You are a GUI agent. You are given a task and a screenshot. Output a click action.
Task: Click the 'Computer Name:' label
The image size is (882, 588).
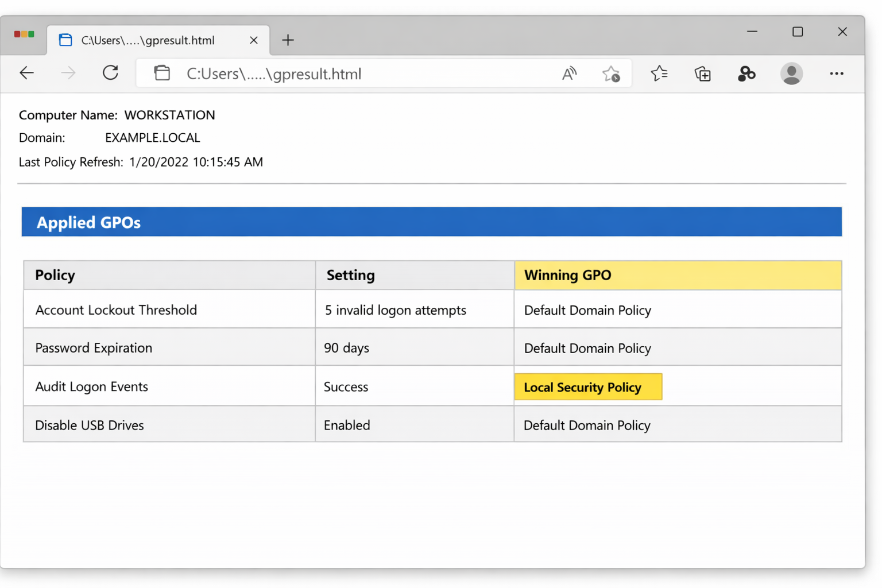point(68,115)
